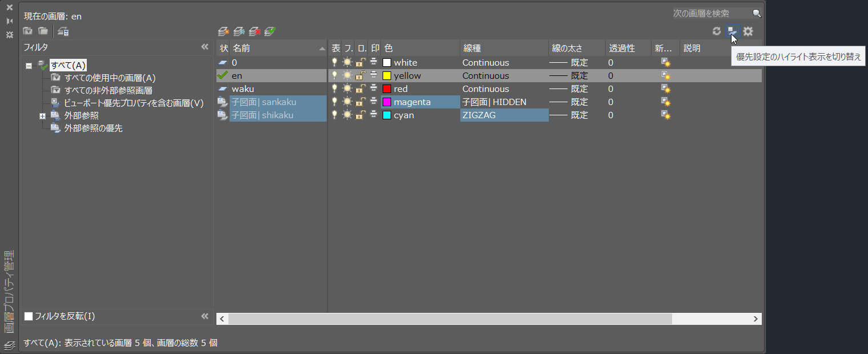Select the すべて(A) filter root

(x=68, y=66)
